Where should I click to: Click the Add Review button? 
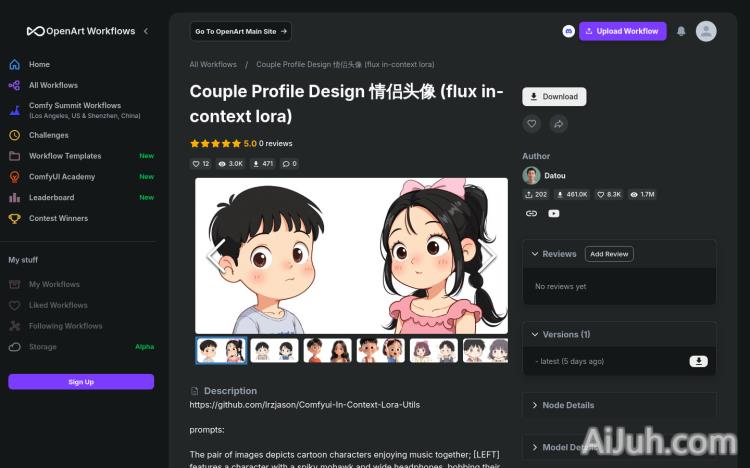[x=609, y=254]
